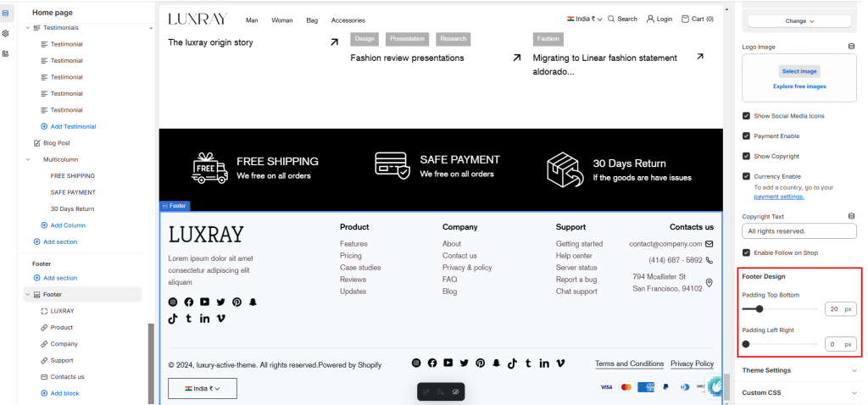Image resolution: width=868 pixels, height=405 pixels.
Task: Open the Sections panel icon in left rail
Action: pos(6,12)
